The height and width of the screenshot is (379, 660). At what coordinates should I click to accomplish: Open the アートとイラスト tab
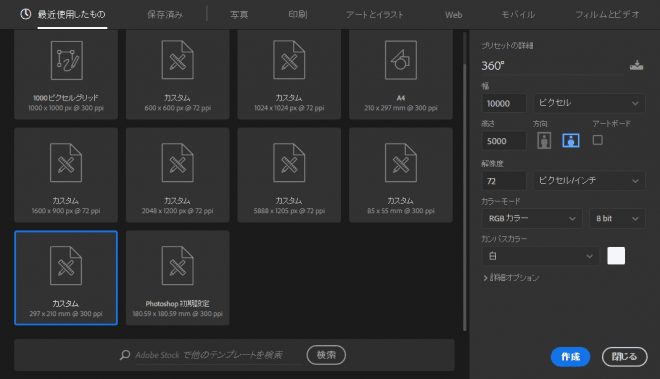click(375, 15)
